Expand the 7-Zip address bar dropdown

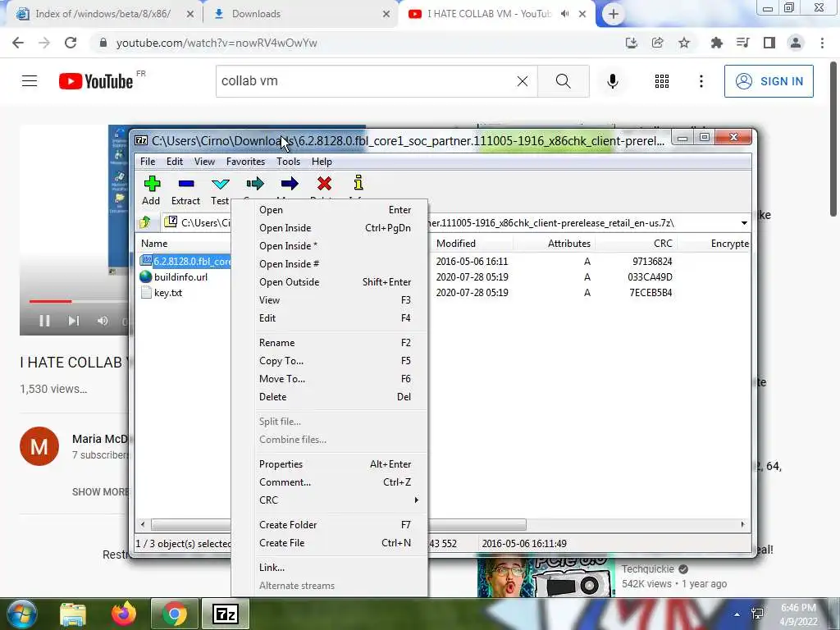pyautogui.click(x=744, y=223)
